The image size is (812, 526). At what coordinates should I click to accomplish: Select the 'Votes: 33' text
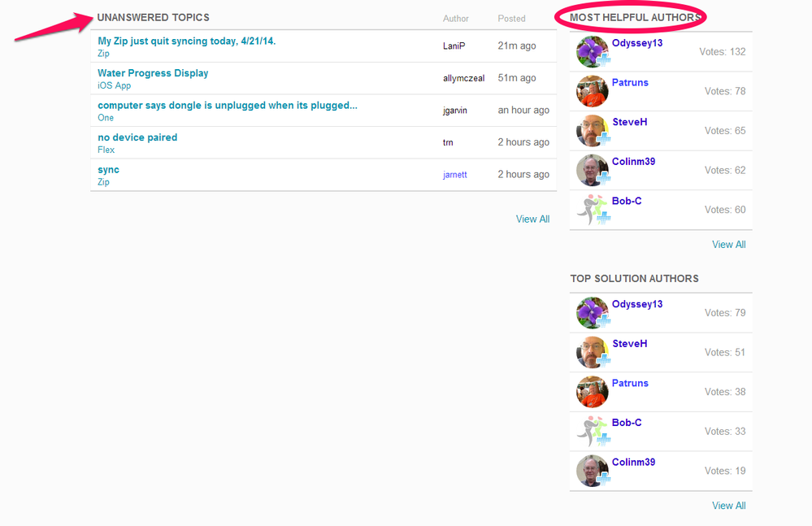(725, 431)
